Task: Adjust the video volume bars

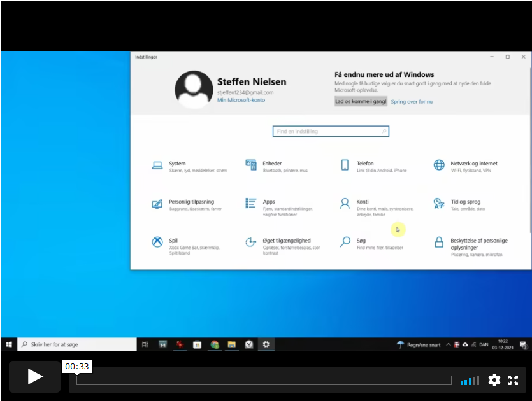Action: click(x=470, y=381)
